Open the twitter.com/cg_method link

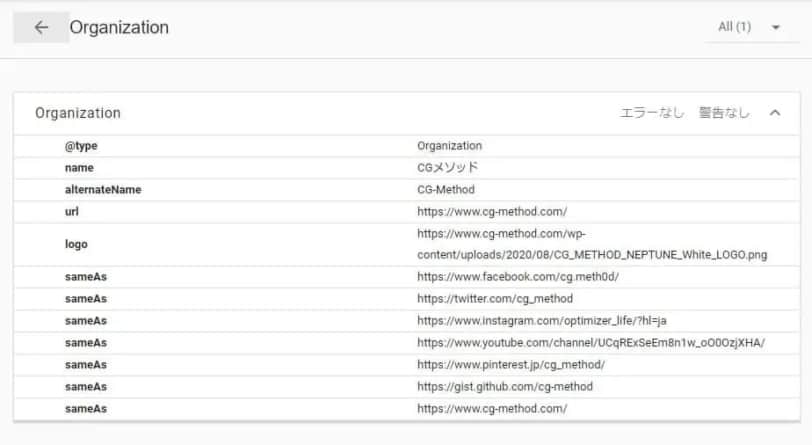(495, 299)
